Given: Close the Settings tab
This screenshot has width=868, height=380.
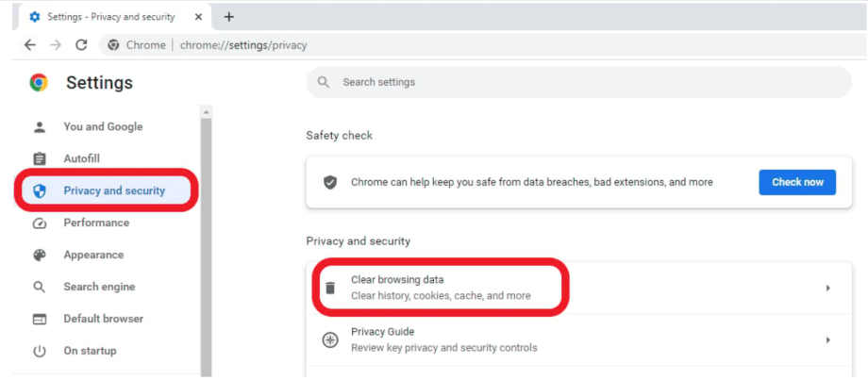Looking at the screenshot, I should (198, 17).
